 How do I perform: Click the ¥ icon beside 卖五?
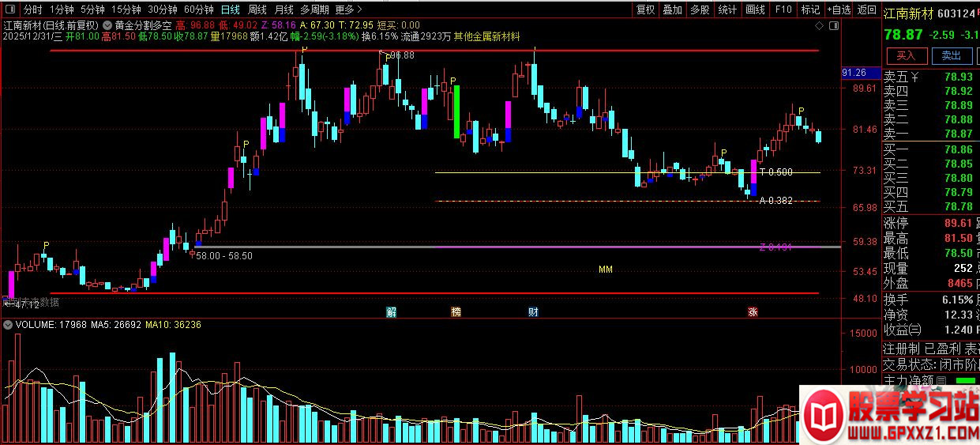point(914,77)
